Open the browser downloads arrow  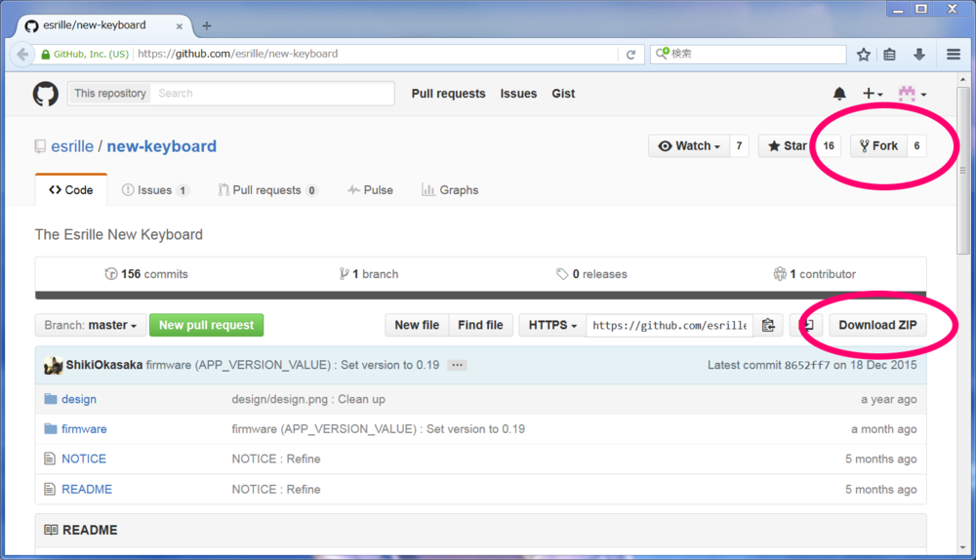pyautogui.click(x=919, y=54)
